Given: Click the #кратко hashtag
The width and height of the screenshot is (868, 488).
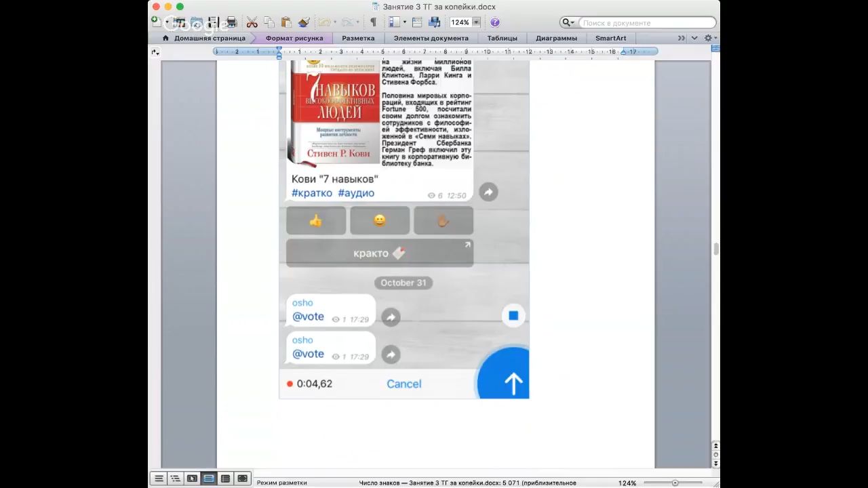Looking at the screenshot, I should click(x=312, y=193).
